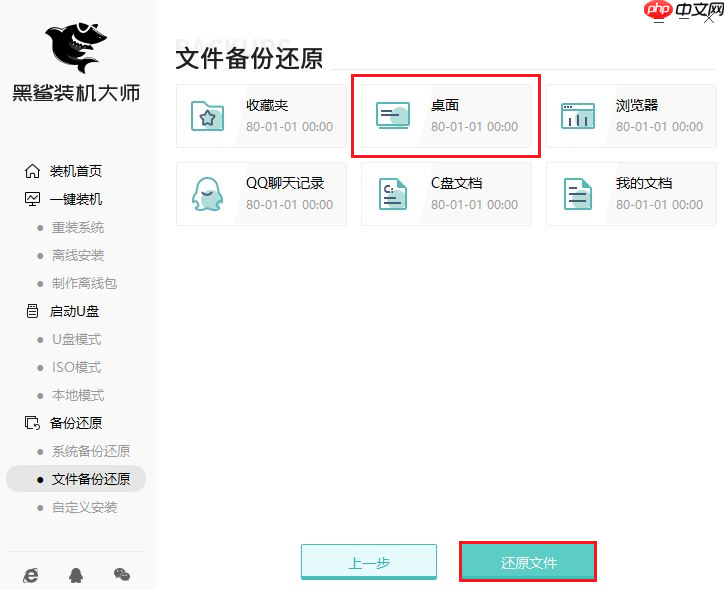Image resolution: width=725 pixels, height=590 pixels.
Task: Click the 还原文件 restore button
Action: [528, 562]
